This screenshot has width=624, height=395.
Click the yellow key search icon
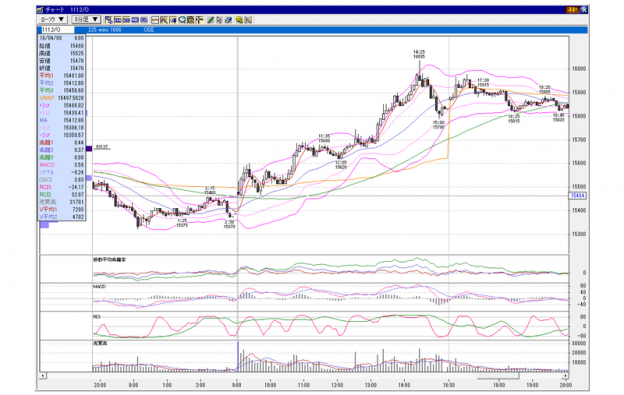point(239,19)
